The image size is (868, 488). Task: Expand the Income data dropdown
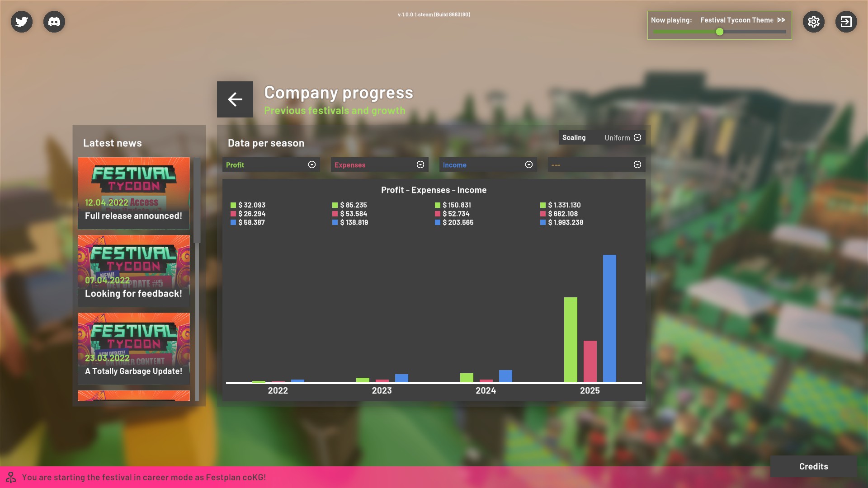pos(488,164)
